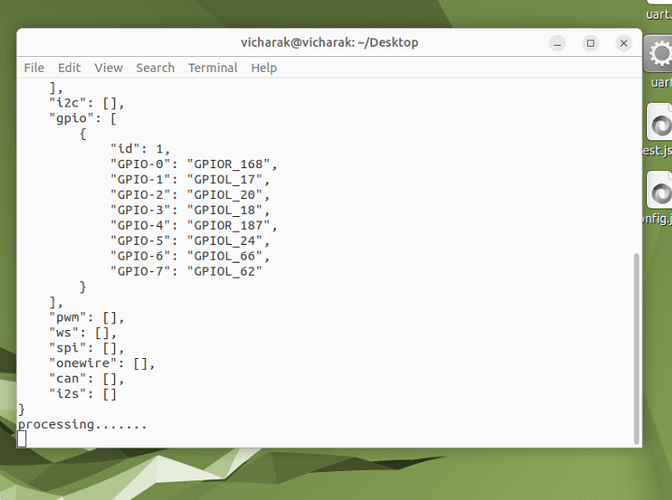This screenshot has width=672, height=500.
Task: Select the gear-shaped uart desktop icon
Action: click(659, 54)
